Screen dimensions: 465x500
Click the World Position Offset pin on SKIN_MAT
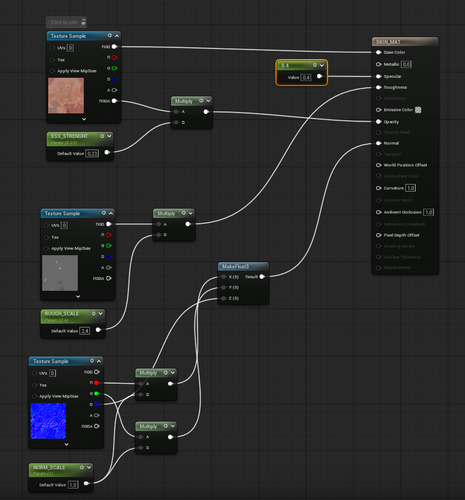pos(378,165)
